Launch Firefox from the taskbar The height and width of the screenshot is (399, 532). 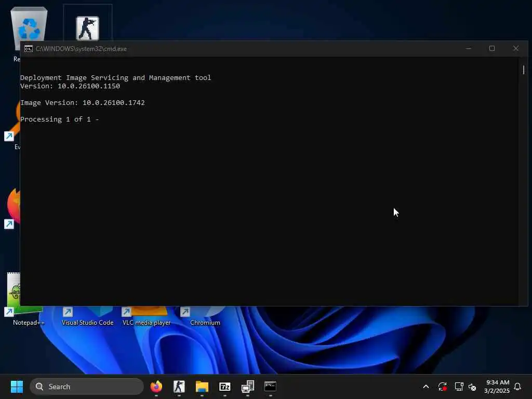click(x=156, y=387)
